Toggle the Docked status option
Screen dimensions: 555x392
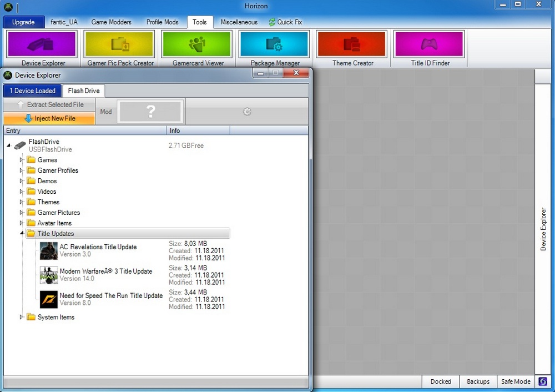pyautogui.click(x=441, y=381)
